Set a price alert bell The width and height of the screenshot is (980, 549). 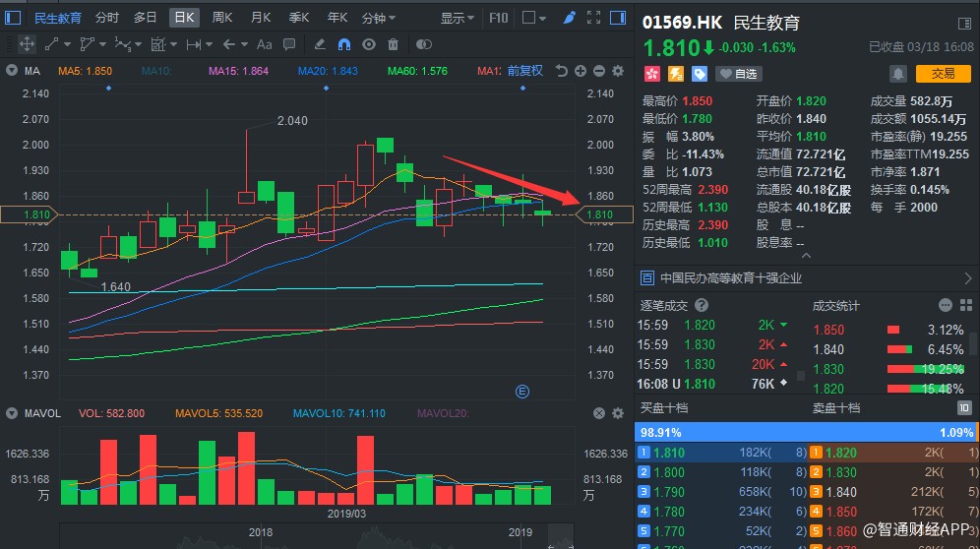897,74
